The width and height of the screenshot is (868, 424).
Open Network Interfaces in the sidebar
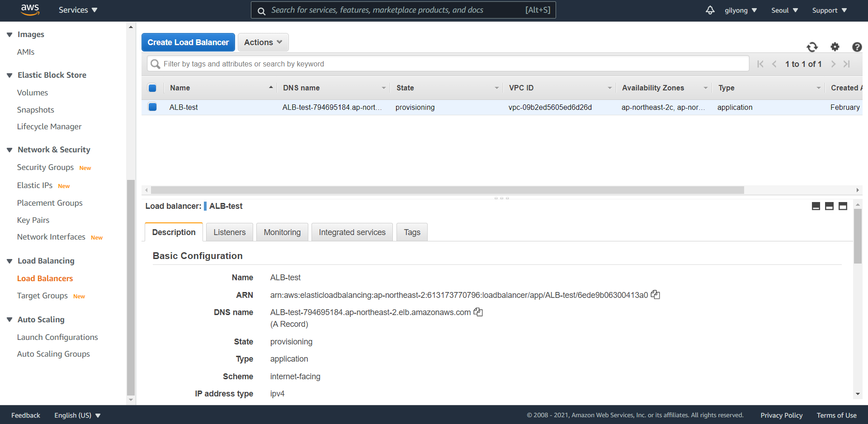[x=51, y=237]
